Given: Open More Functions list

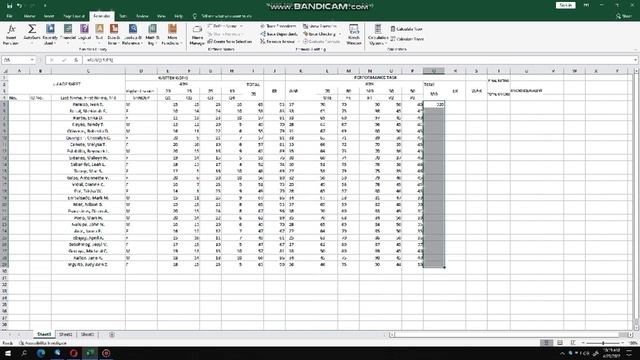Looking at the screenshot, I should 172,34.
